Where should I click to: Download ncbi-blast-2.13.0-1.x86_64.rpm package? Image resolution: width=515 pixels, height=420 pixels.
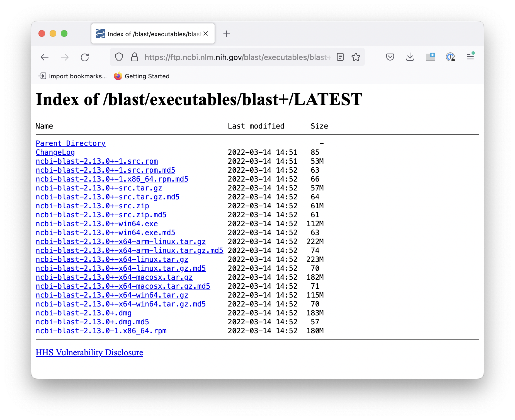(101, 331)
